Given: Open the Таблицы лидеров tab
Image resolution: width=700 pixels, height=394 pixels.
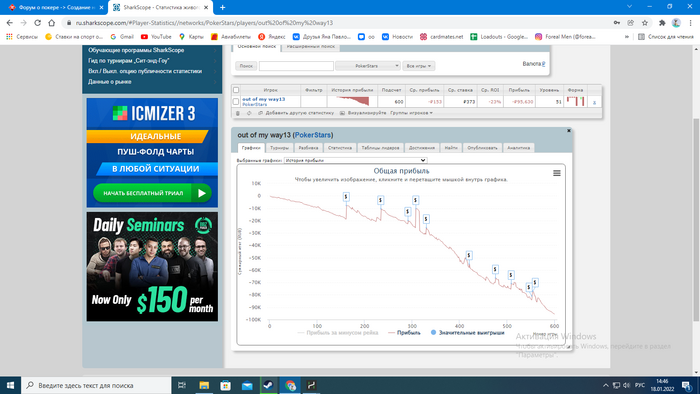Looking at the screenshot, I should [380, 148].
